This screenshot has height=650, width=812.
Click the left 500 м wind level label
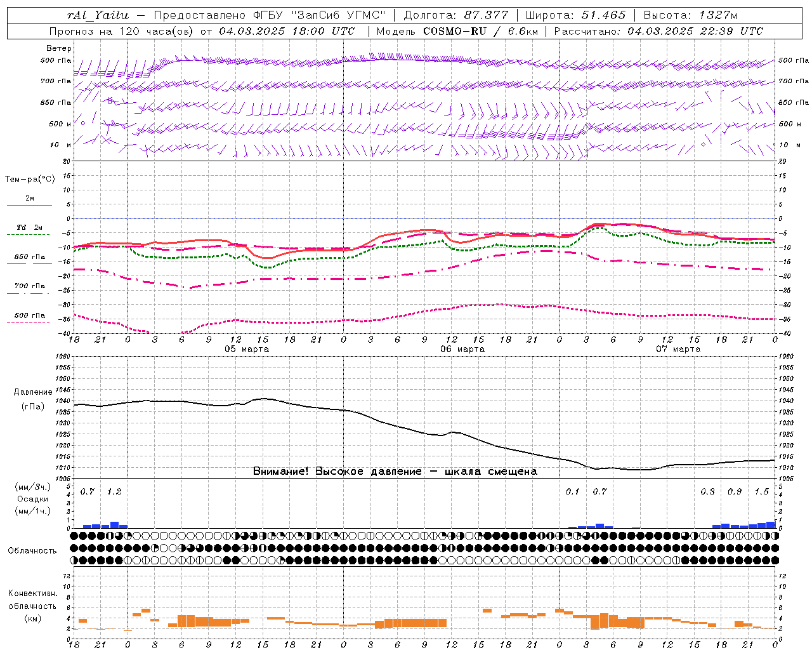[x=60, y=124]
